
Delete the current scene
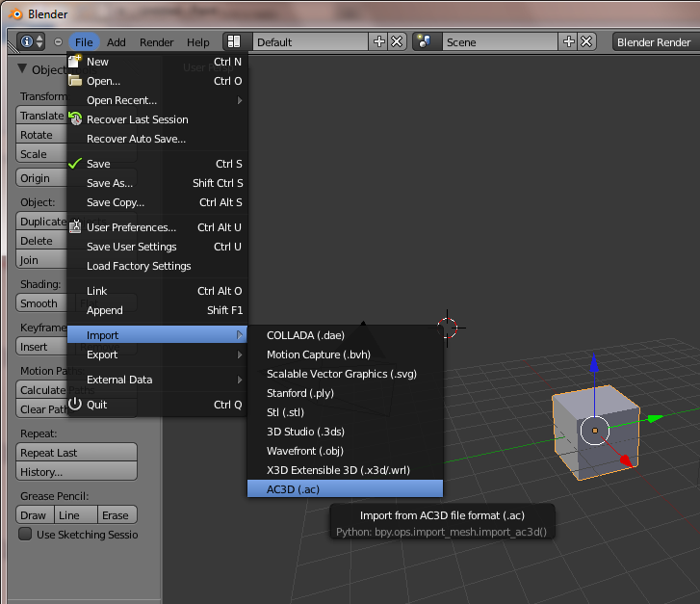tap(586, 42)
